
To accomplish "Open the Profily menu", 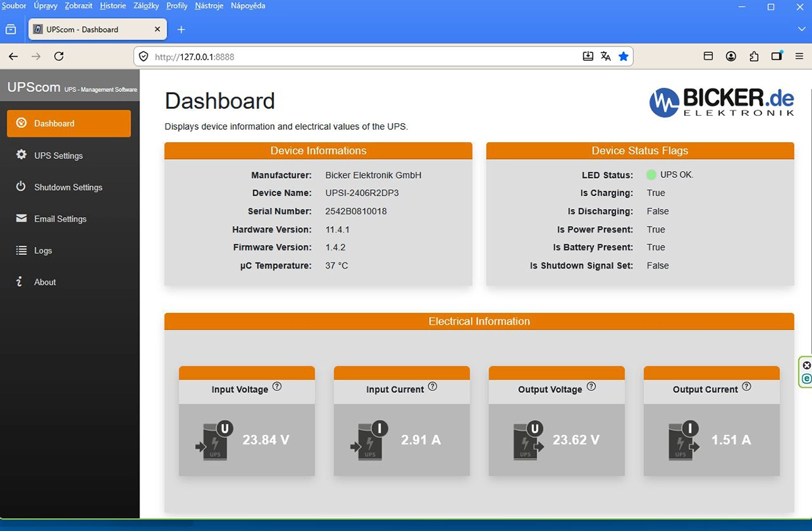I will 177,6.
